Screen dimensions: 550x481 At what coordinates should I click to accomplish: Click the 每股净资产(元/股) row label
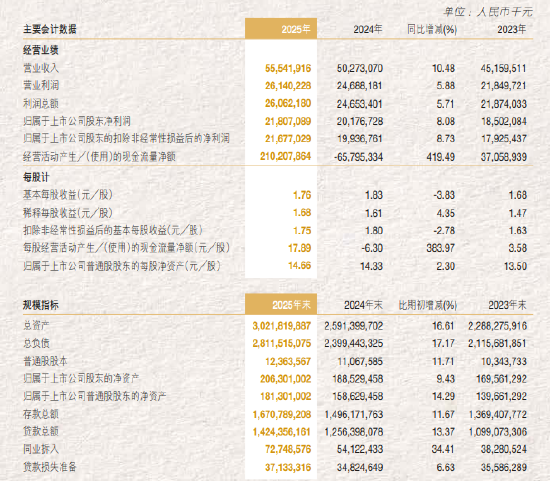point(122,266)
